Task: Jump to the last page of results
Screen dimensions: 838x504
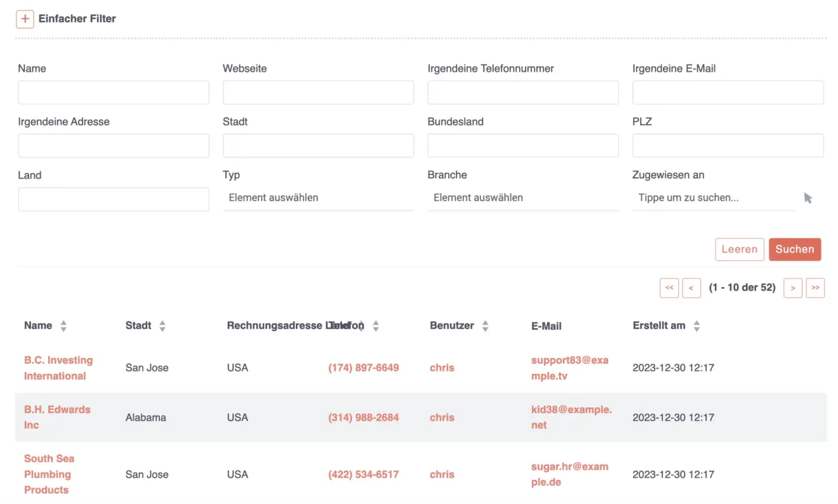Action: pyautogui.click(x=815, y=288)
